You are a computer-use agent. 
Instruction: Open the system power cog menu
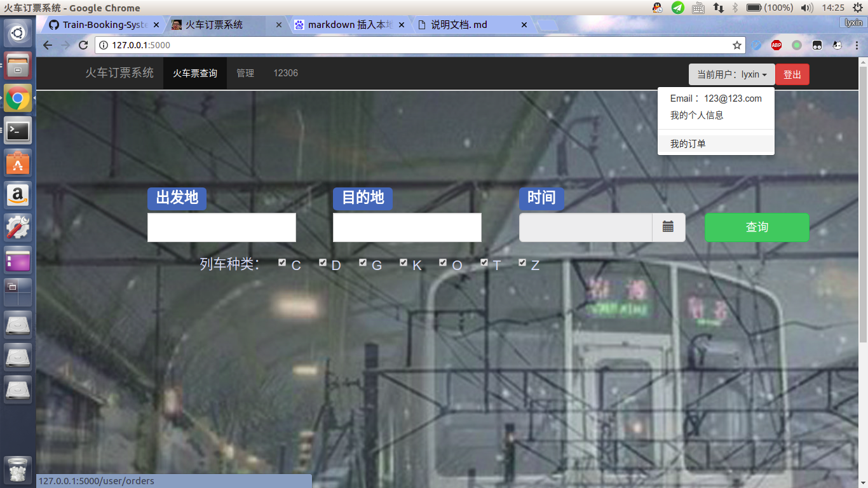point(858,8)
